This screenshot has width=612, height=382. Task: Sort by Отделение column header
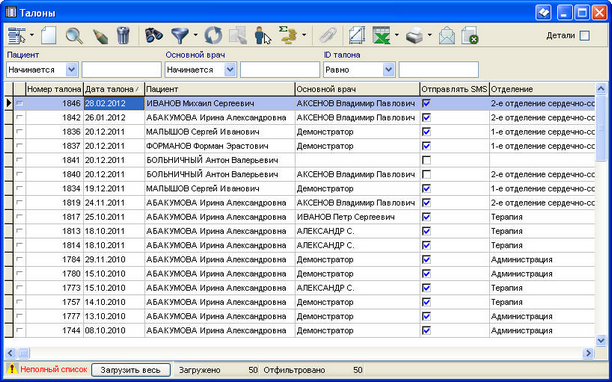pos(542,89)
